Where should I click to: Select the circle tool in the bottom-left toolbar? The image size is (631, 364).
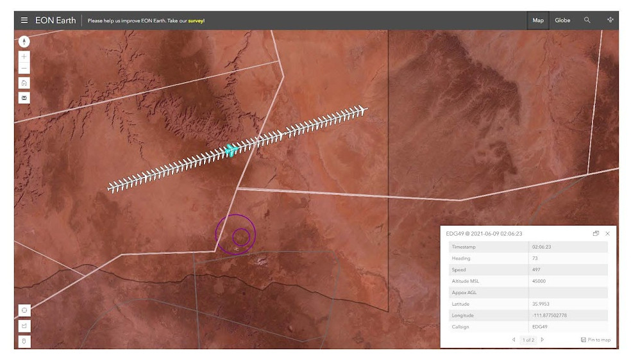24,310
